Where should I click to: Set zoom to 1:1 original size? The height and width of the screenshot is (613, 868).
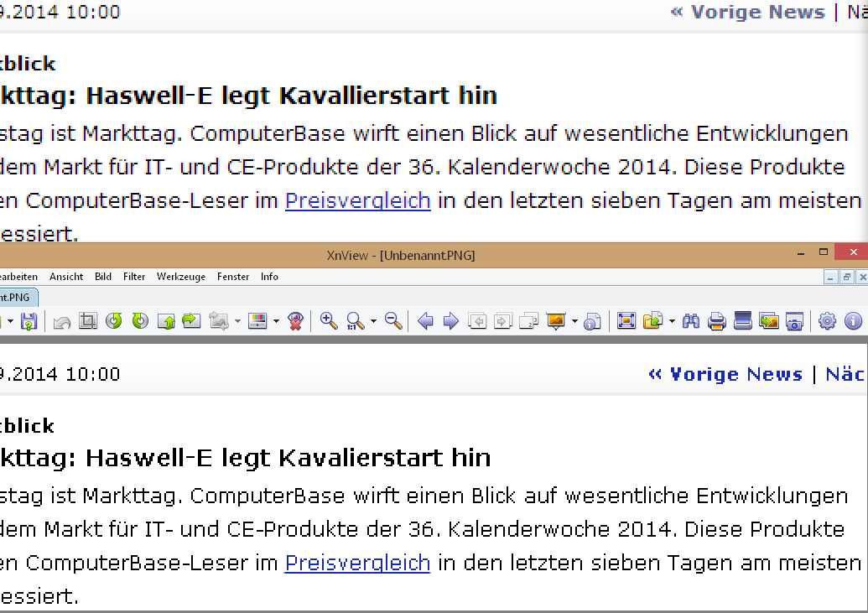pyautogui.click(x=355, y=321)
